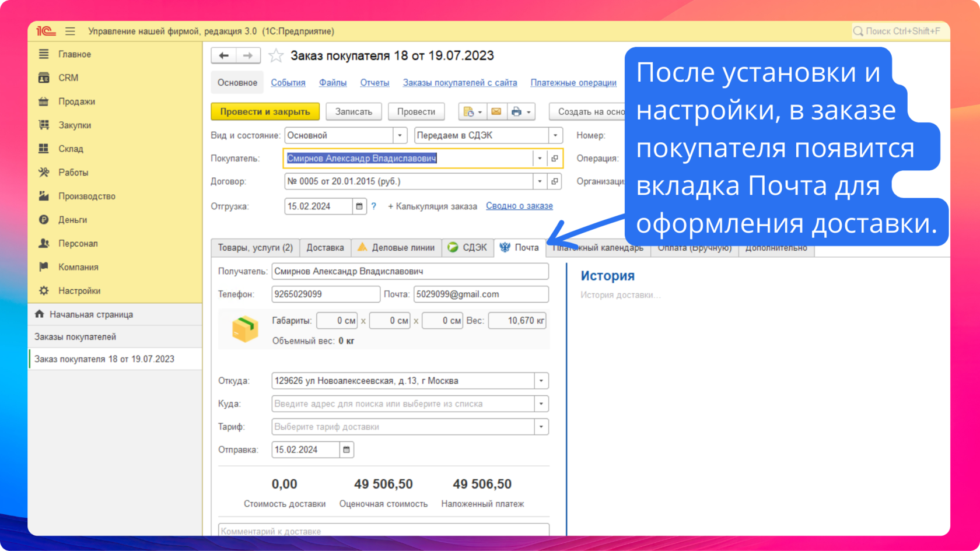Select the Почта tab
Viewport: 980px width, 551px height.
click(519, 248)
